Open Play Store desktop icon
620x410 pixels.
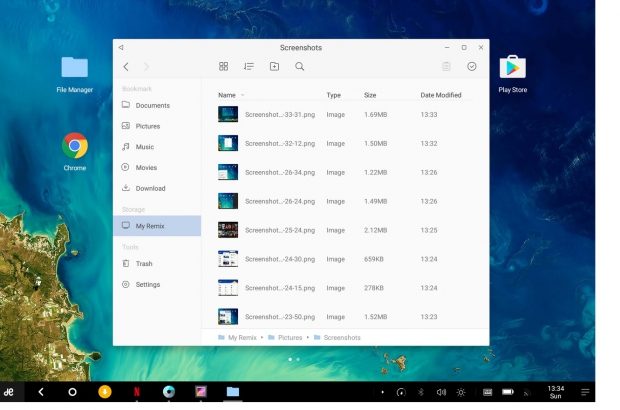[x=513, y=74]
